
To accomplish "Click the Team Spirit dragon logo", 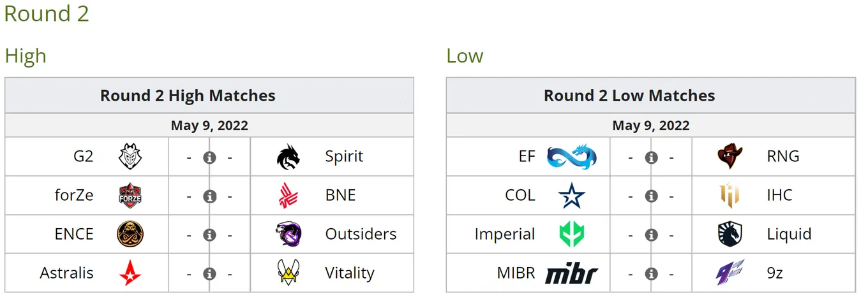I will (288, 157).
